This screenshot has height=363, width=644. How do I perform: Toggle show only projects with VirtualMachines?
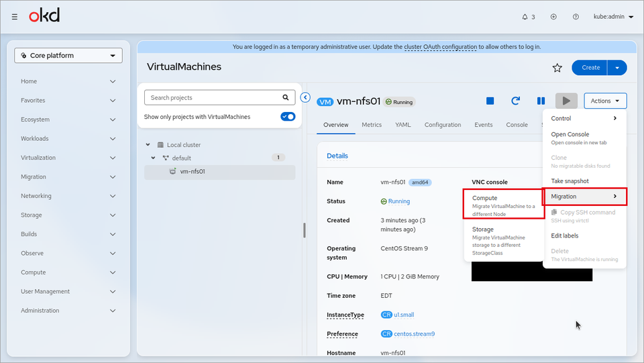(x=288, y=117)
